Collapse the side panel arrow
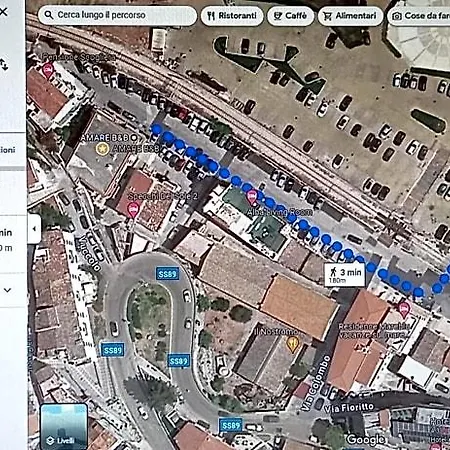The height and width of the screenshot is (450, 450). coord(34,229)
